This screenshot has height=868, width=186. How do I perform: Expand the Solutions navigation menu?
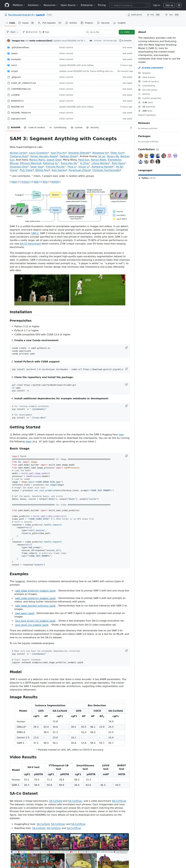pos(34,5)
